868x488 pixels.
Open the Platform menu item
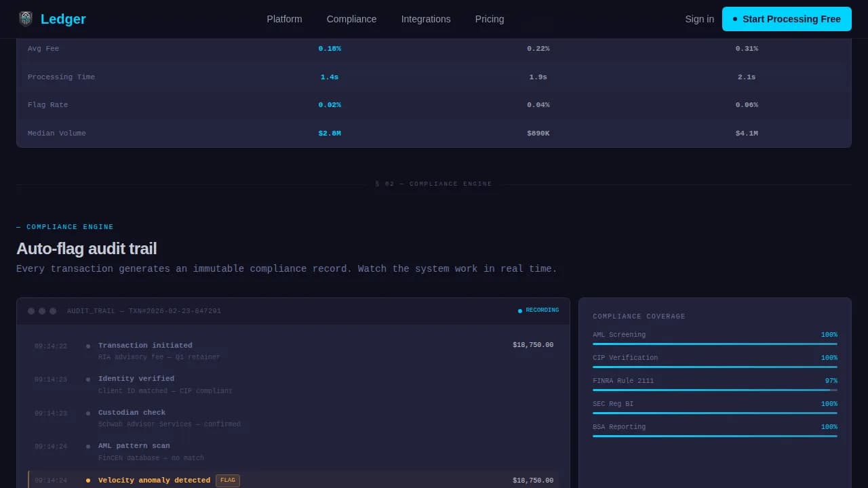point(284,19)
